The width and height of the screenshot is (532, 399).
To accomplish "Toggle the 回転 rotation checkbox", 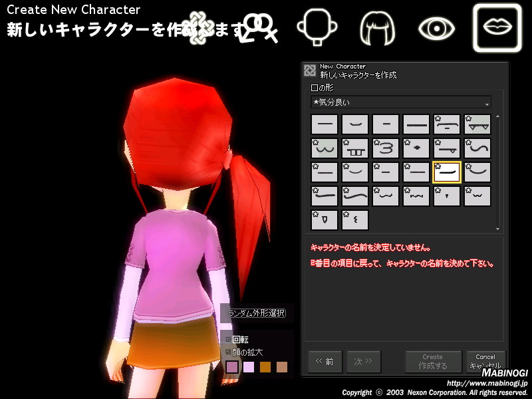I will pyautogui.click(x=228, y=339).
